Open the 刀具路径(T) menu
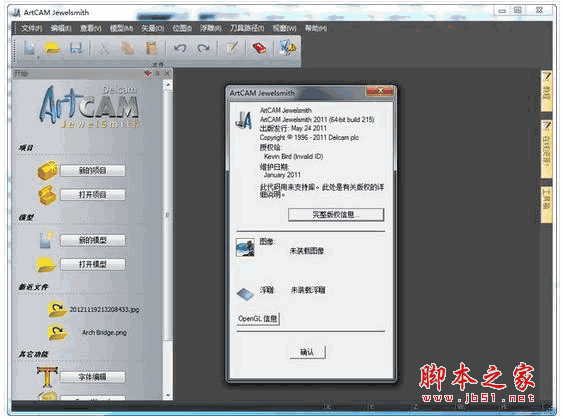 point(247,28)
